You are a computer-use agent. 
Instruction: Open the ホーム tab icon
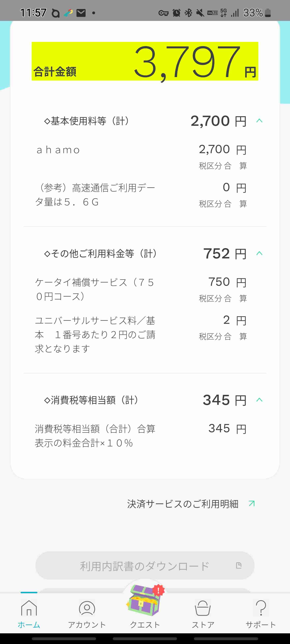(x=29, y=608)
